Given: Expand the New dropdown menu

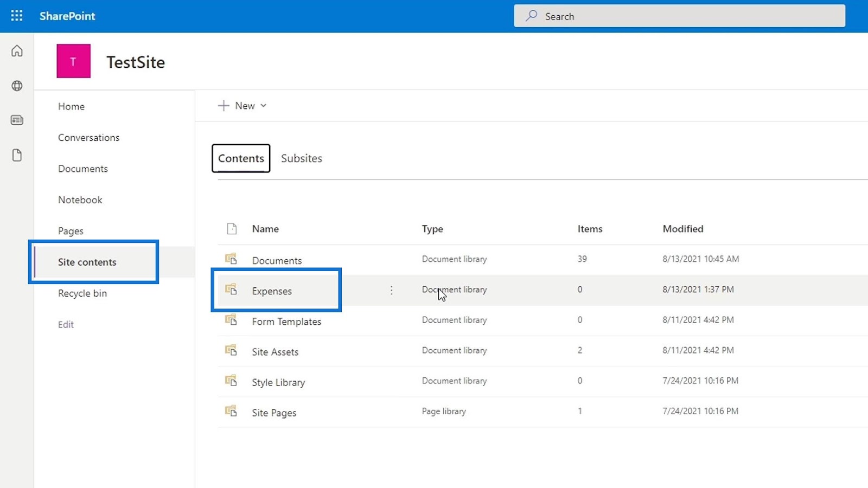Looking at the screenshot, I should tap(242, 106).
